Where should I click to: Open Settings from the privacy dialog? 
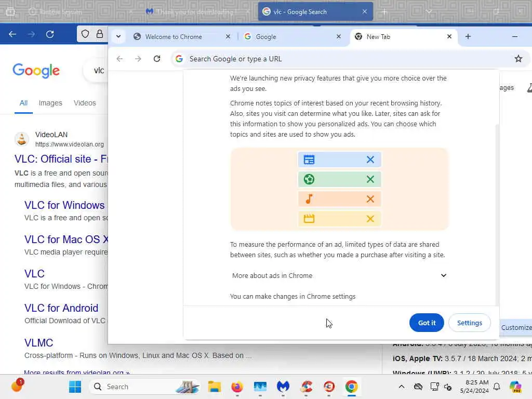coord(469,323)
